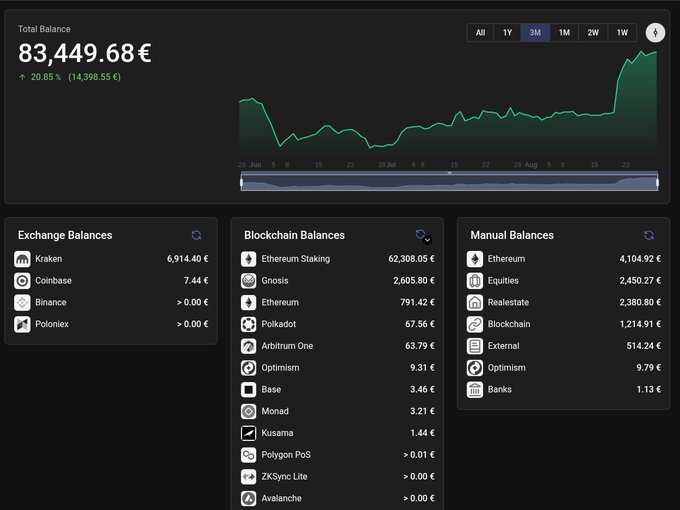Open the Realestate row label
This screenshot has width=680, height=510.
[508, 302]
